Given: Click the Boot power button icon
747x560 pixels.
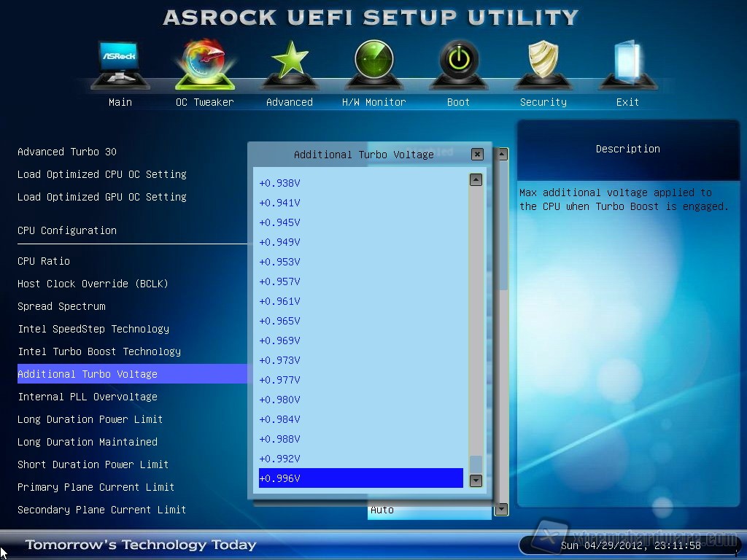Looking at the screenshot, I should pos(458,64).
